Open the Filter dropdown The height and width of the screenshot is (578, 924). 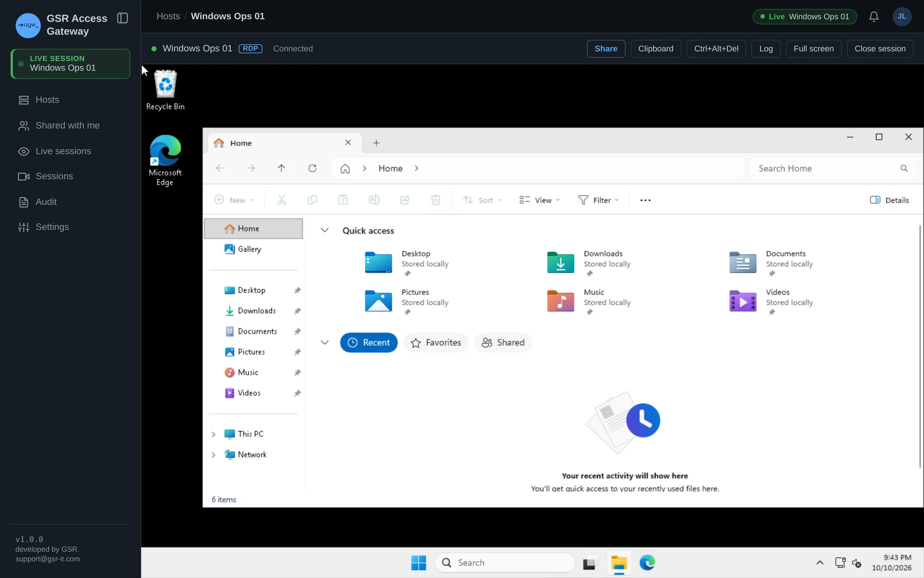tap(598, 200)
